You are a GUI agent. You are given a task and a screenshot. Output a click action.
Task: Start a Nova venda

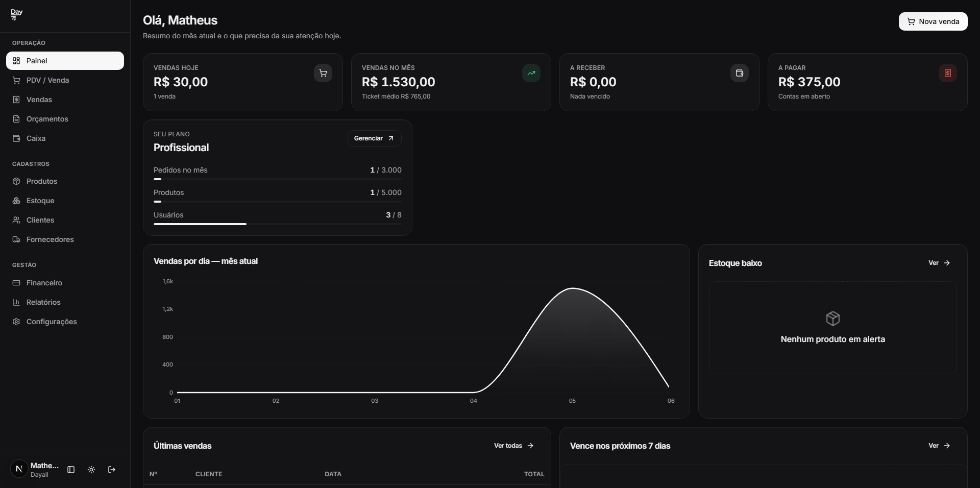(x=933, y=21)
